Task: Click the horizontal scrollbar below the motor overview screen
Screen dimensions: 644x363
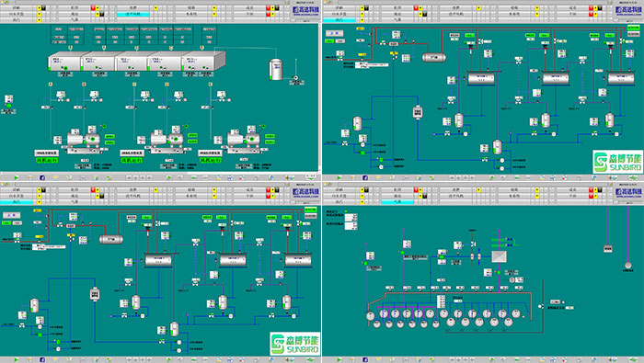Action: (x=159, y=173)
